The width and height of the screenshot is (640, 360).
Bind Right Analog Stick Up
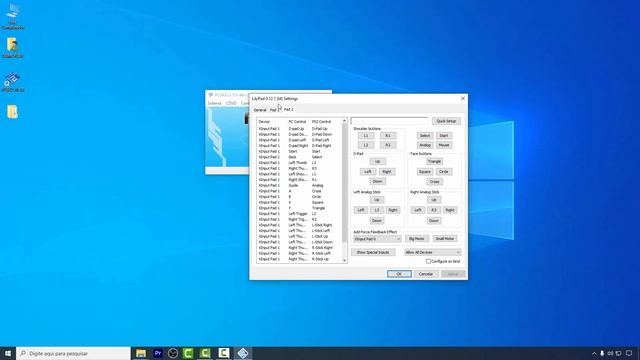433,200
